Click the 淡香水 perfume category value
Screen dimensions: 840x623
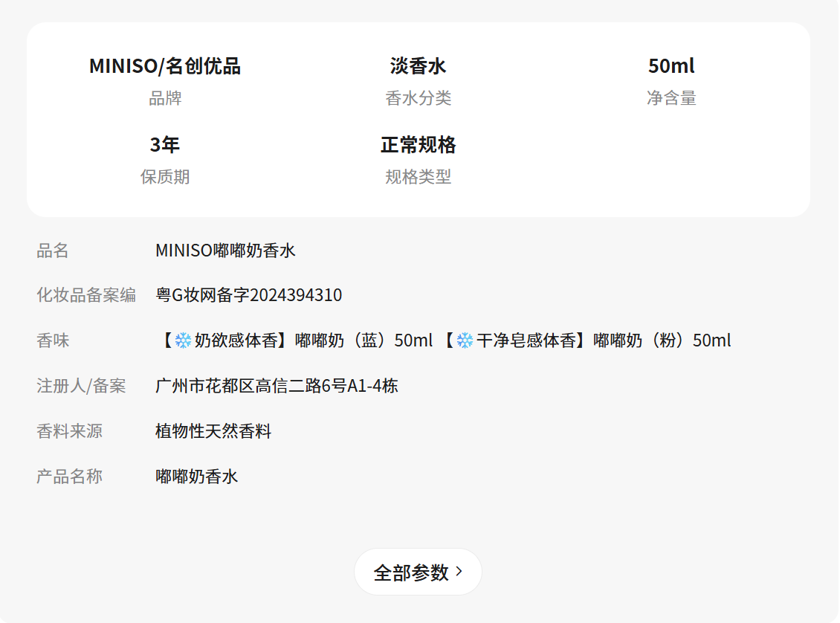coord(418,66)
